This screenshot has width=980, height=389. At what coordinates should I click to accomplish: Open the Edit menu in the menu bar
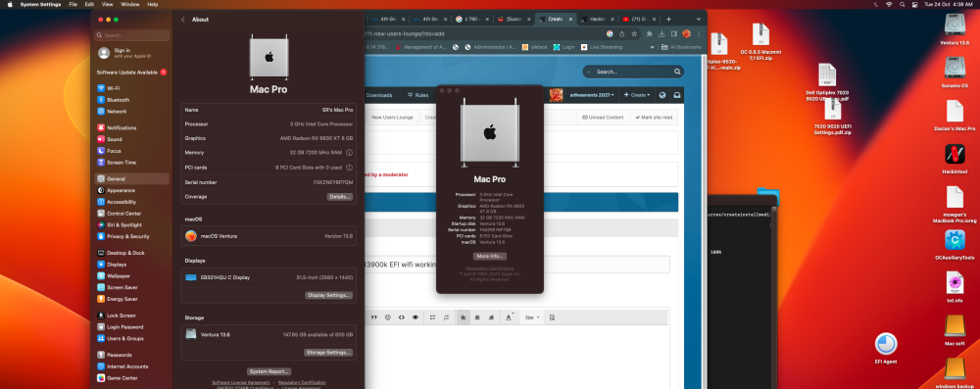pyautogui.click(x=89, y=4)
